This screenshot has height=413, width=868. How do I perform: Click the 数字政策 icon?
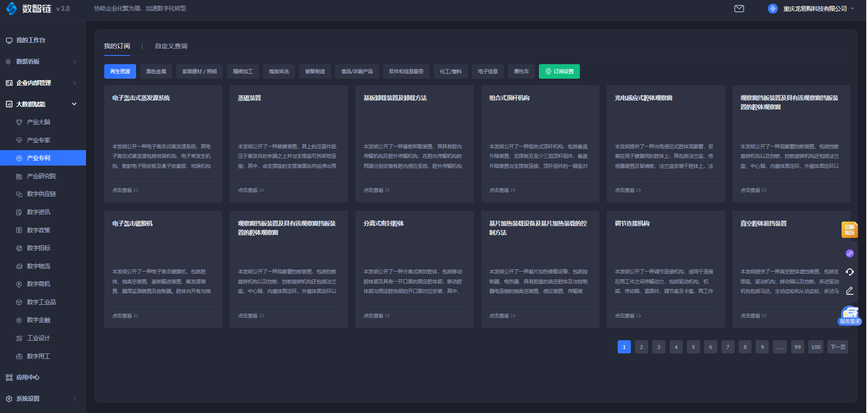coord(19,230)
